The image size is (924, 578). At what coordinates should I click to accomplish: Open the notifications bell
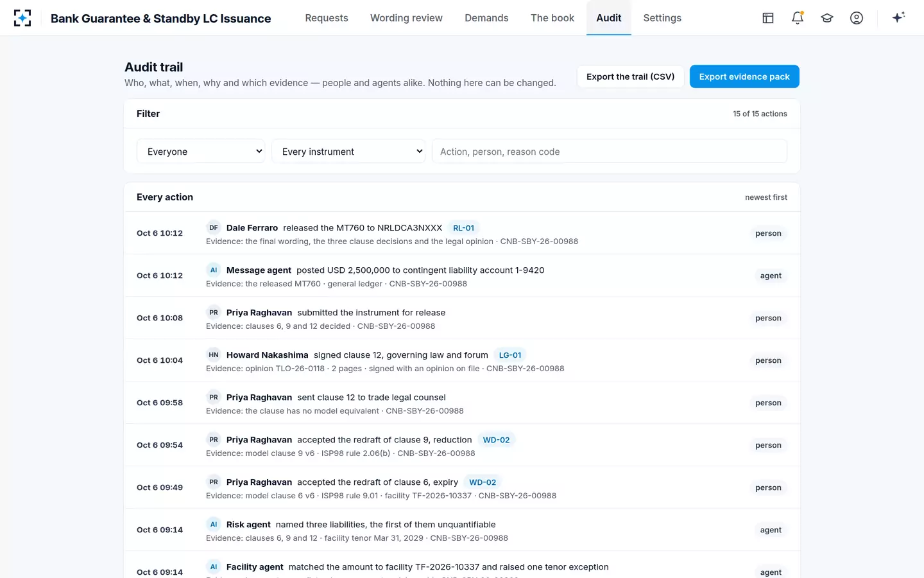pyautogui.click(x=798, y=18)
